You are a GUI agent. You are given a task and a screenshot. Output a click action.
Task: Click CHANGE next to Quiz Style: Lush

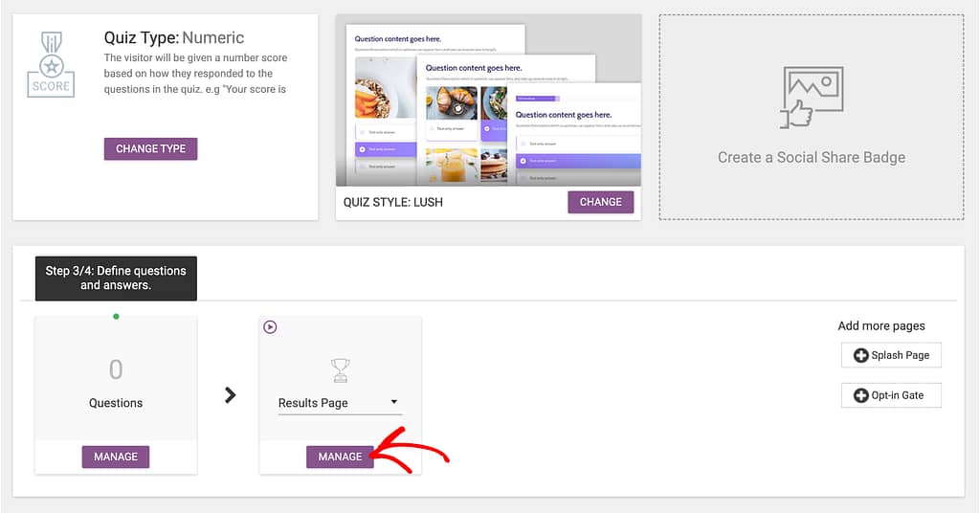click(x=600, y=202)
